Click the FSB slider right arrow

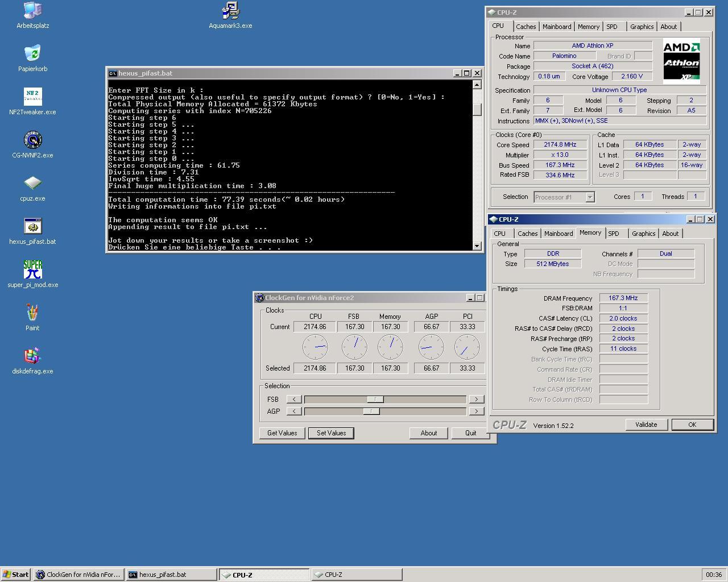tap(476, 400)
